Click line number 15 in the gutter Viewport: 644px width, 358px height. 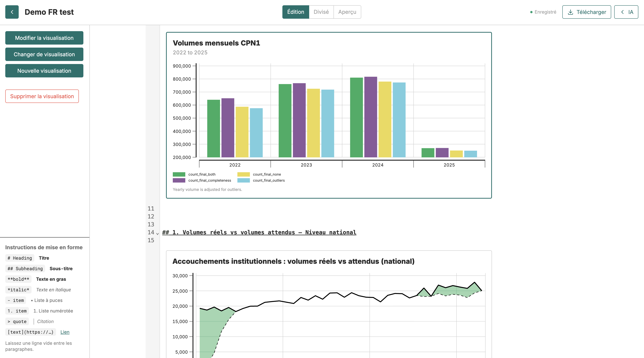click(x=151, y=240)
